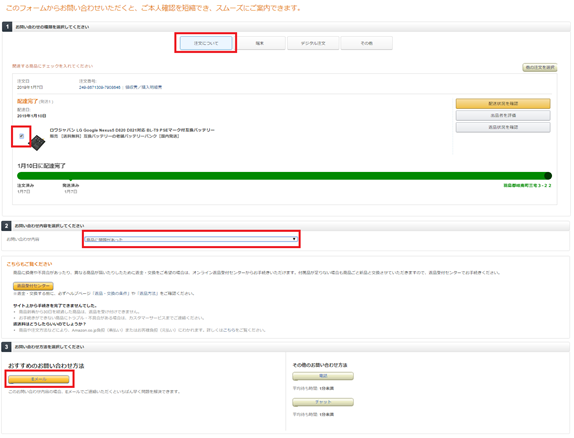574x438 pixels.
Task: Select the 注文について tab
Action: (x=206, y=43)
